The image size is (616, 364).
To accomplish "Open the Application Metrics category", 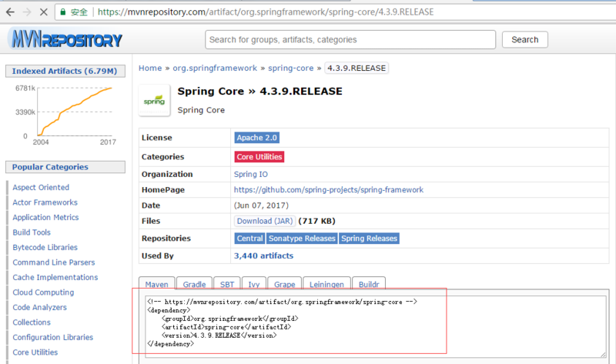I will 45,217.
